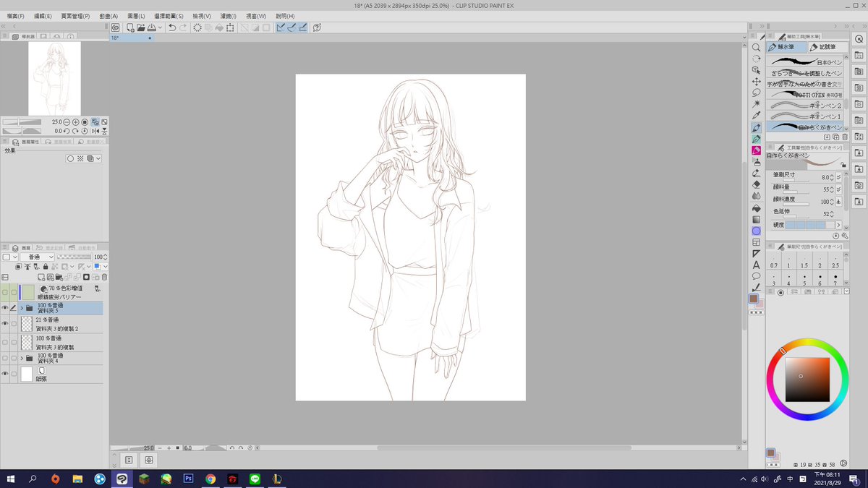Select the Zoom magnifier tool

point(757,47)
